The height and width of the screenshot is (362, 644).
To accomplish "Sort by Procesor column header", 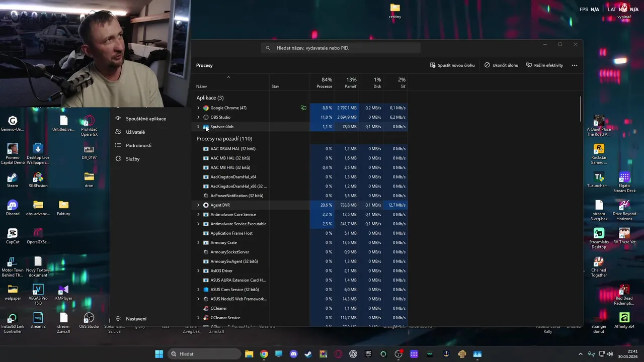I will click(323, 82).
